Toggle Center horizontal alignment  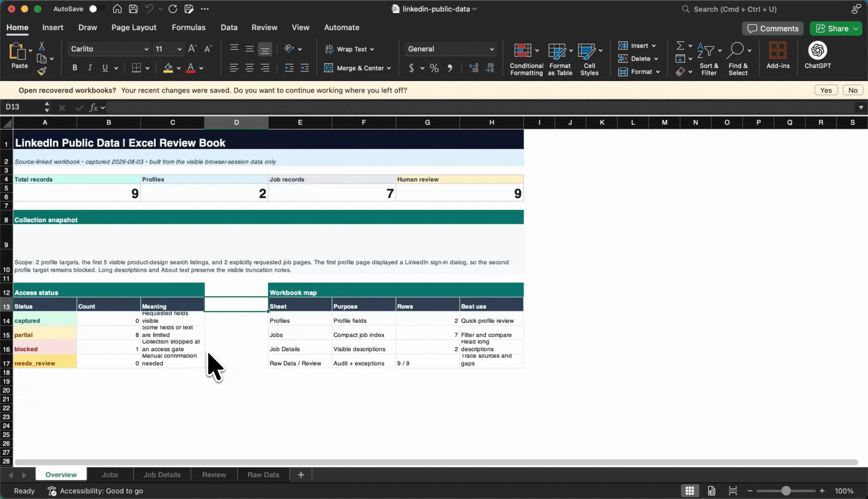pyautogui.click(x=249, y=68)
